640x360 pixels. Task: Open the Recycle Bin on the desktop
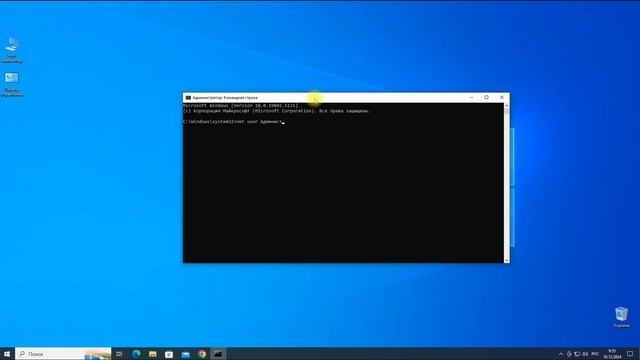pos(621,317)
